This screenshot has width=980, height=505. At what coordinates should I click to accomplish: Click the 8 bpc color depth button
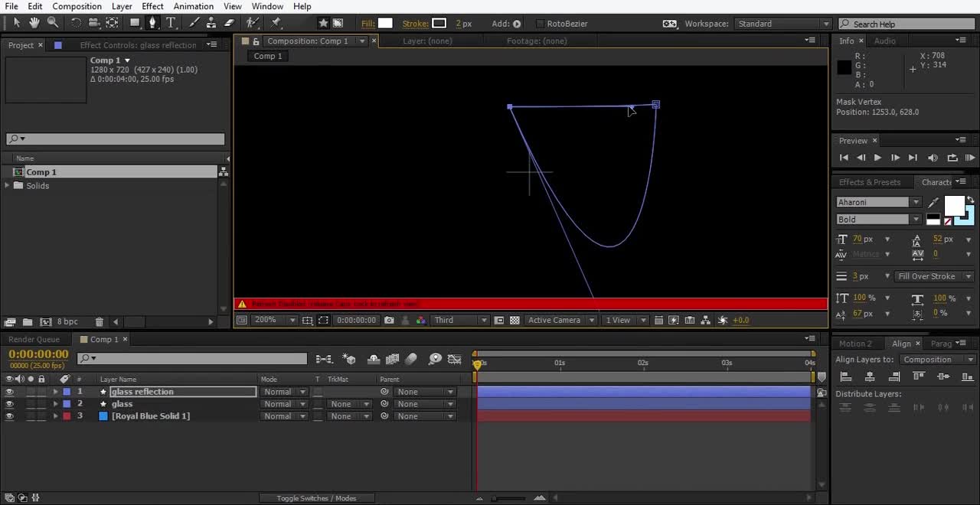pyautogui.click(x=67, y=322)
